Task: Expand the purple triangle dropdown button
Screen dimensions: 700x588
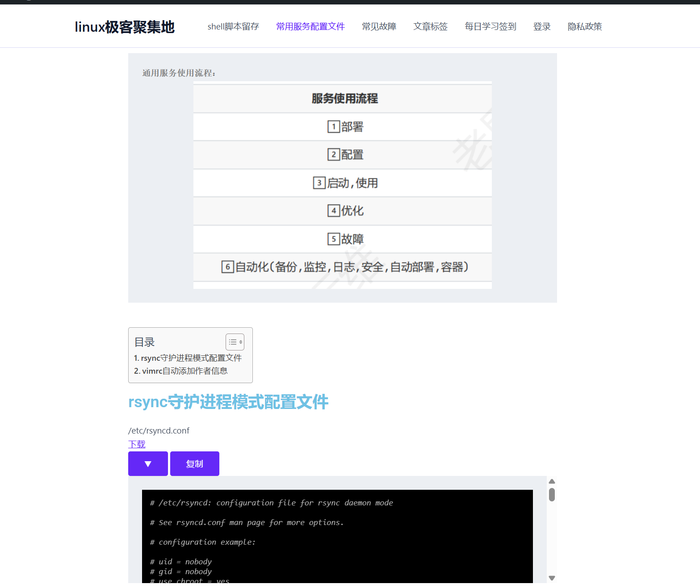Action: pos(148,463)
